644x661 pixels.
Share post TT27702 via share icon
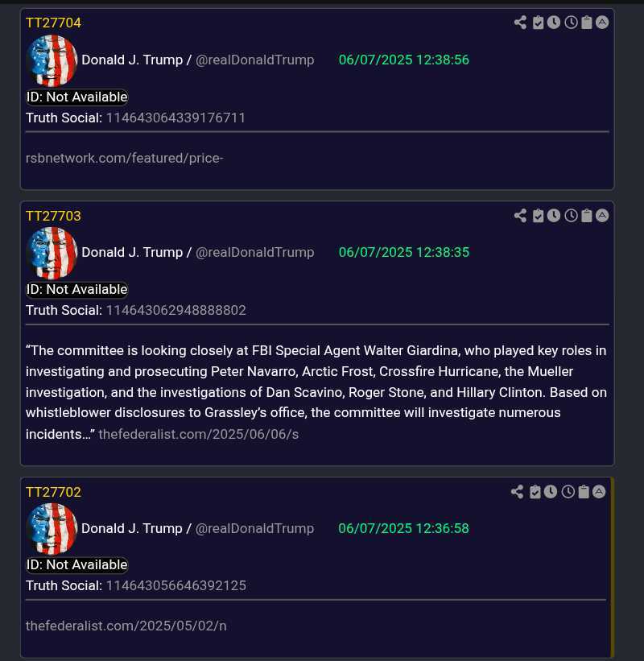pos(517,492)
